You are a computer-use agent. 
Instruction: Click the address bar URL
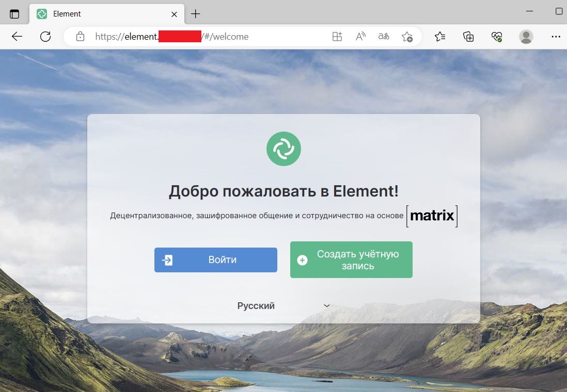click(172, 37)
